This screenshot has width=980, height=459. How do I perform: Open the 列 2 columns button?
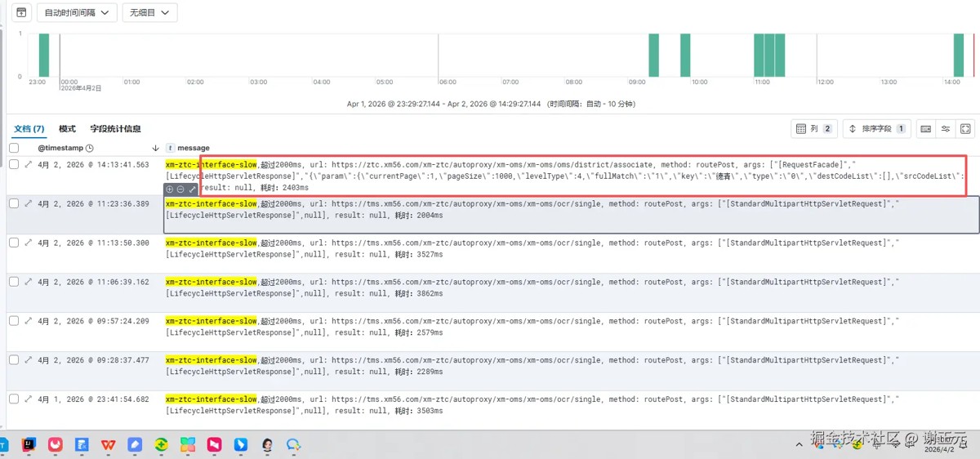814,129
